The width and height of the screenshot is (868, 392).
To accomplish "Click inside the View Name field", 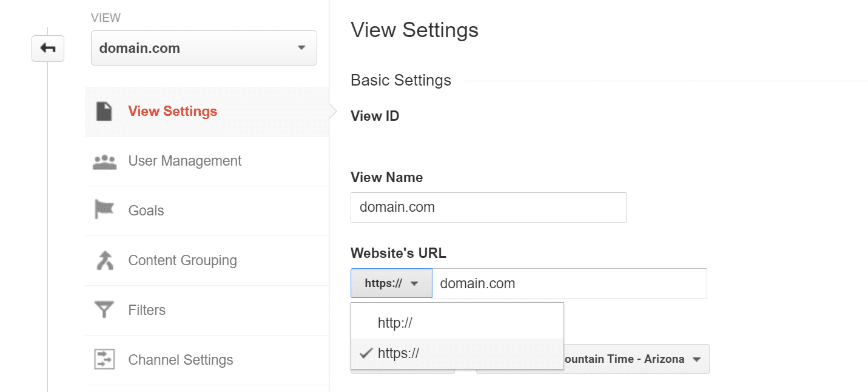I will coord(488,207).
